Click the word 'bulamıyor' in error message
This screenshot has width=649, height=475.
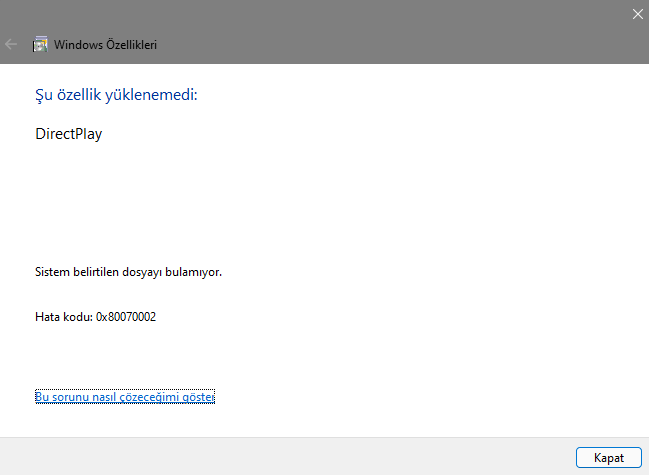pos(196,271)
